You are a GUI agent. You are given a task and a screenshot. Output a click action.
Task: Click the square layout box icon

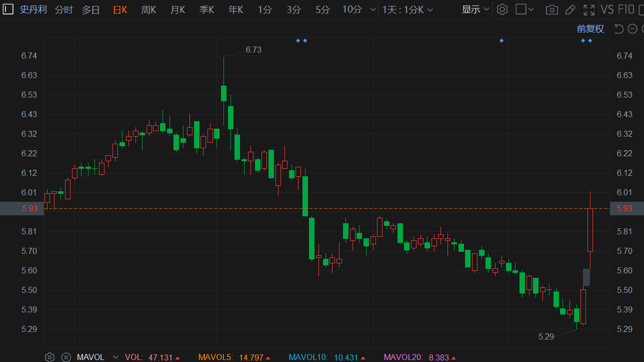520,10
